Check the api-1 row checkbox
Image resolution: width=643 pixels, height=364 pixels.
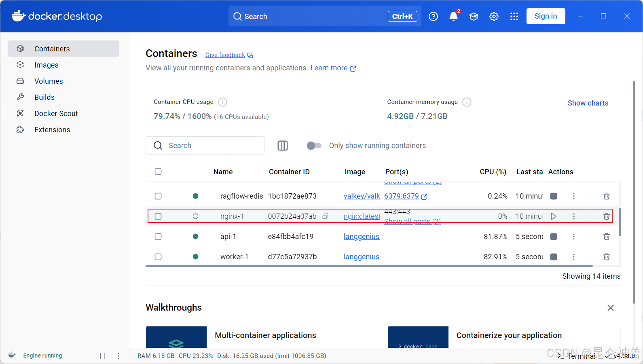(x=158, y=237)
